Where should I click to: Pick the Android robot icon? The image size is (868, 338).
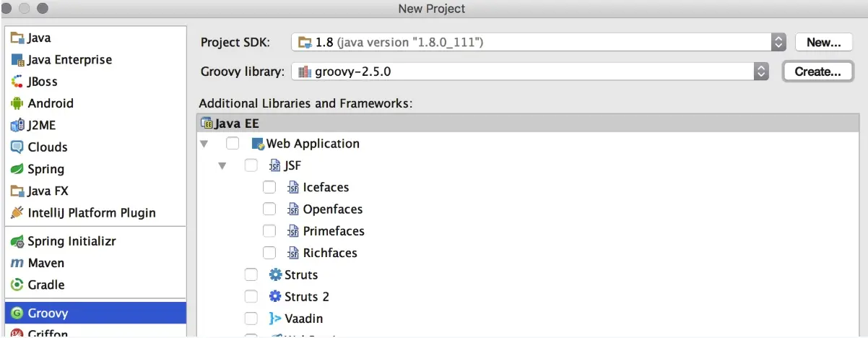coord(17,103)
